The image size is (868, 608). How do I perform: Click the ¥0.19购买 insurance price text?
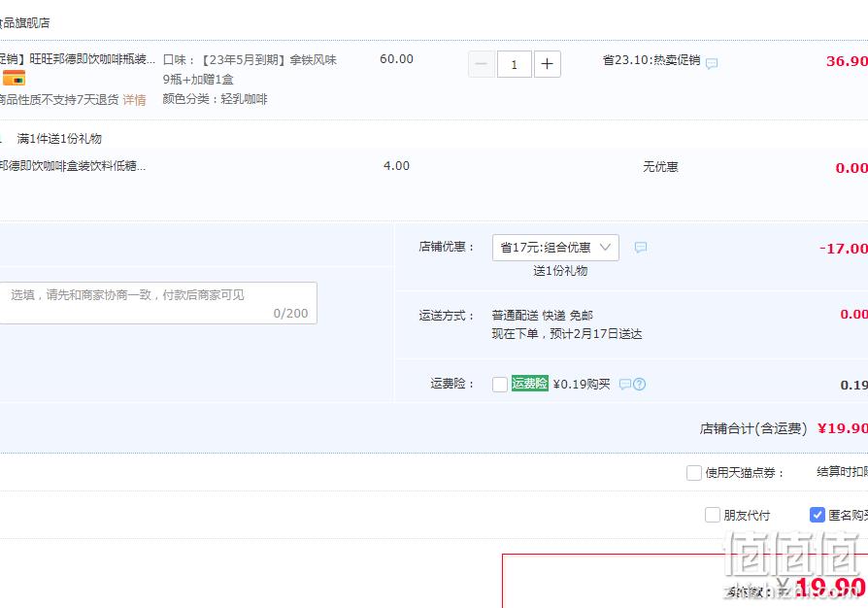pyautogui.click(x=582, y=385)
